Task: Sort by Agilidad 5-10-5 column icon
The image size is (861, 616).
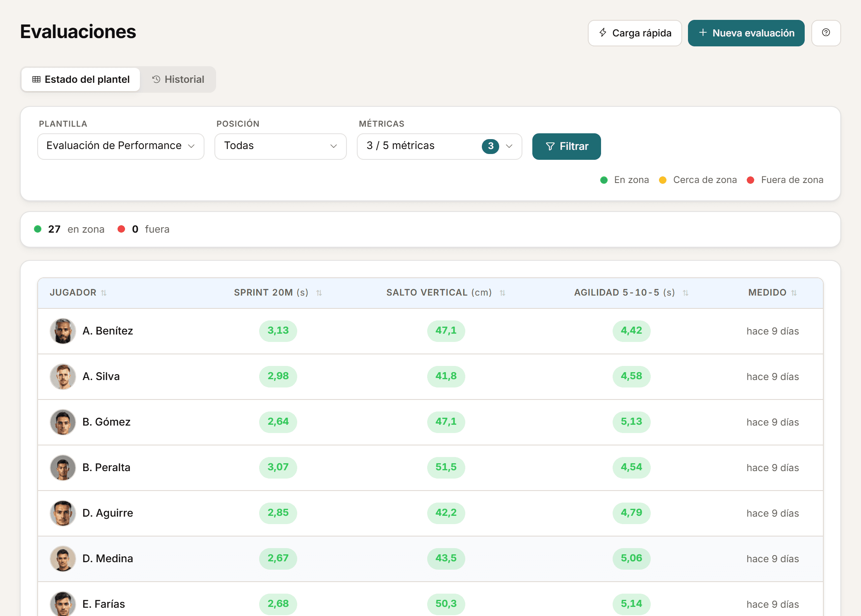Action: tap(685, 293)
